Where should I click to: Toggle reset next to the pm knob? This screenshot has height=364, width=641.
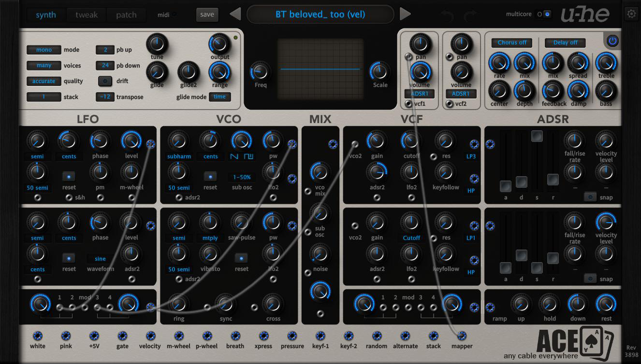[69, 176]
